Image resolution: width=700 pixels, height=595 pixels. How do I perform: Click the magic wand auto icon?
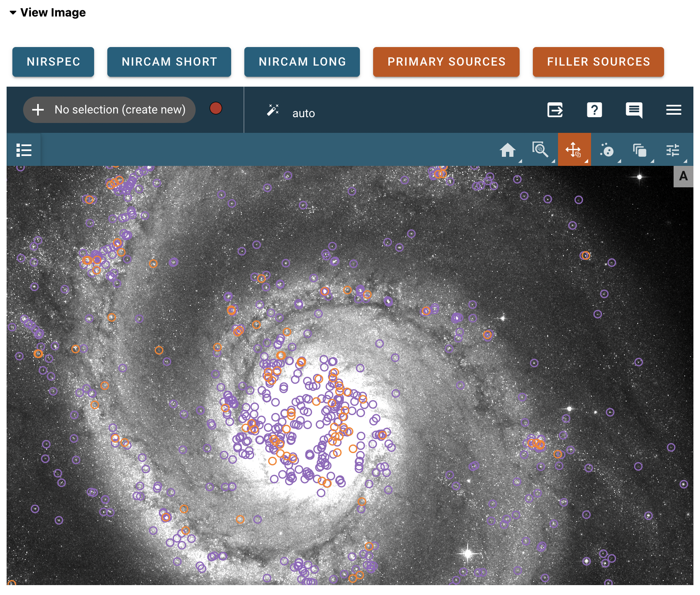click(273, 110)
